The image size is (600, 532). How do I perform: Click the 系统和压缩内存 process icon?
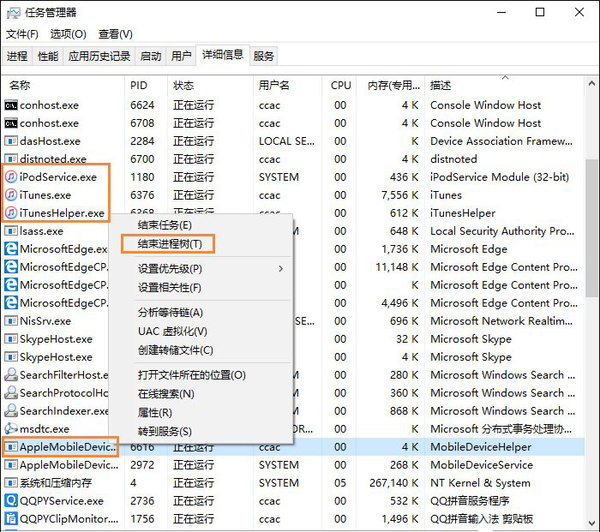pyautogui.click(x=11, y=483)
